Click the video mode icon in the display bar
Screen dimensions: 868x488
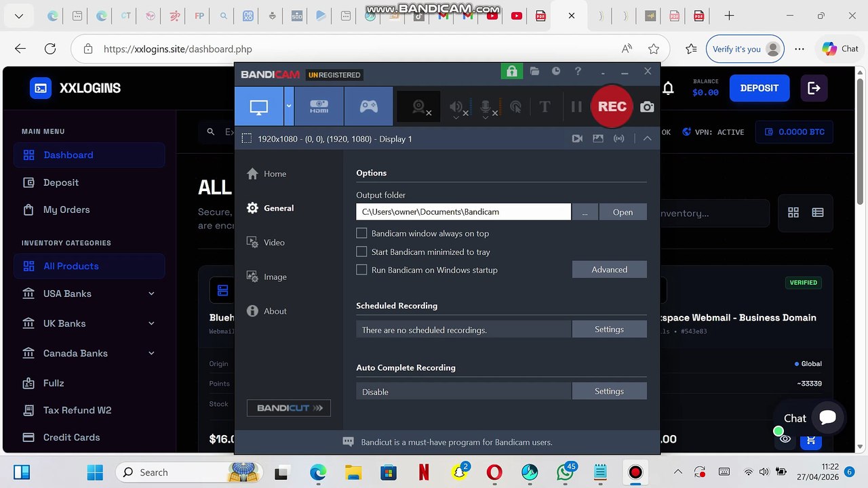pos(577,138)
